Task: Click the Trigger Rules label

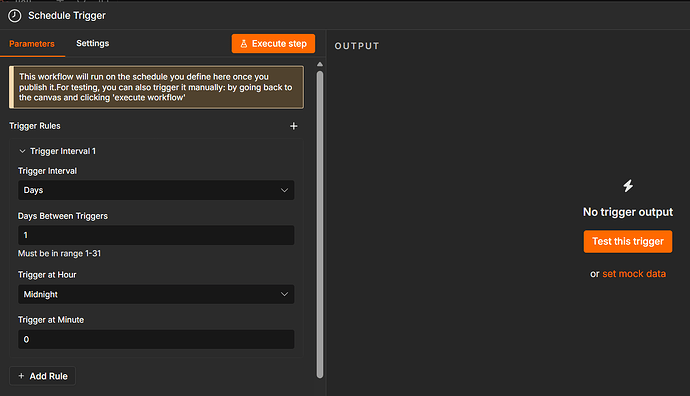Action: [x=35, y=126]
